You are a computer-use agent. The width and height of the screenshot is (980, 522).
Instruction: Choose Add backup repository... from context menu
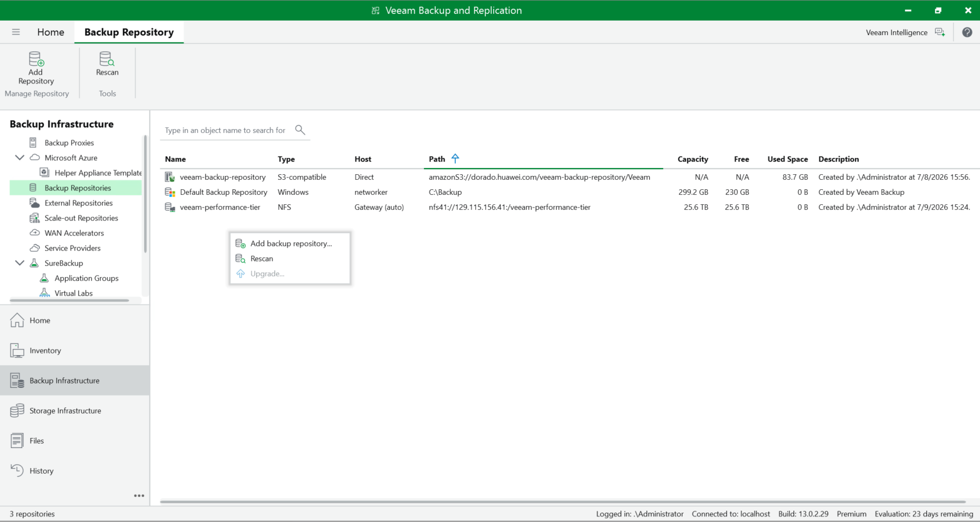[290, 244]
